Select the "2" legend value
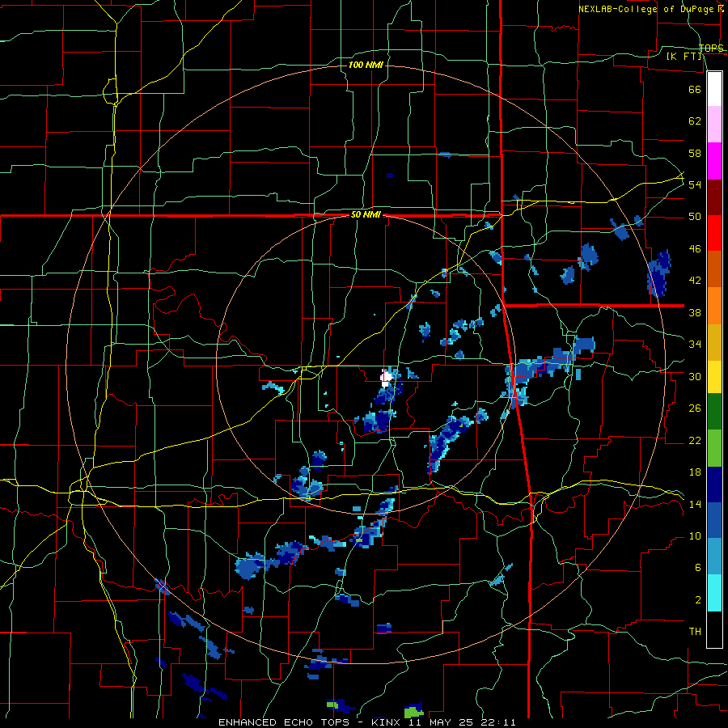Screen dimensions: 728x728 [x=697, y=600]
